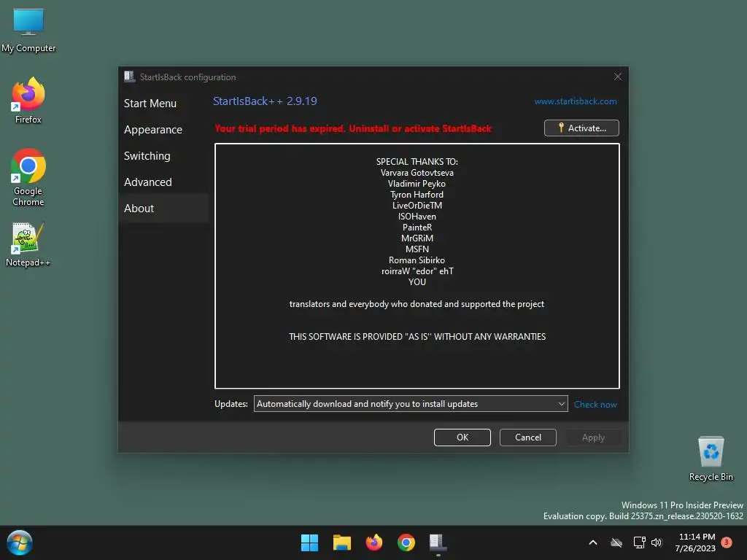The width and height of the screenshot is (747, 560).
Task: Show hidden system tray icons chevron
Action: click(x=593, y=542)
